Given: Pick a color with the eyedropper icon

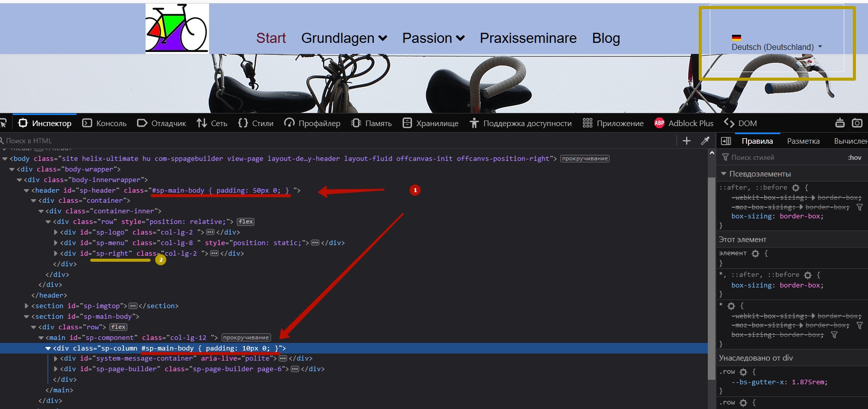Looking at the screenshot, I should coord(705,141).
